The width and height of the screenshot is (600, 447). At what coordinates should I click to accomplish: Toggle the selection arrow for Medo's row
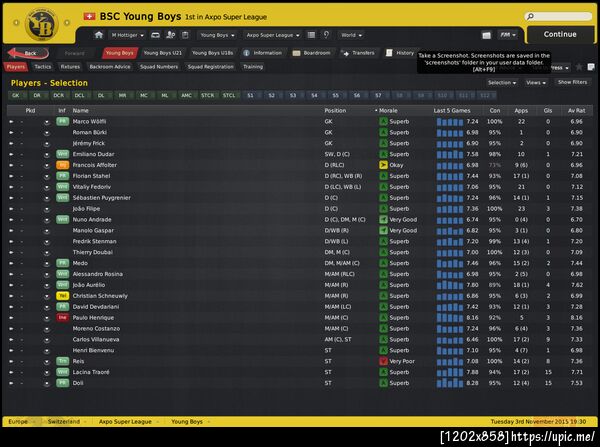click(x=11, y=263)
